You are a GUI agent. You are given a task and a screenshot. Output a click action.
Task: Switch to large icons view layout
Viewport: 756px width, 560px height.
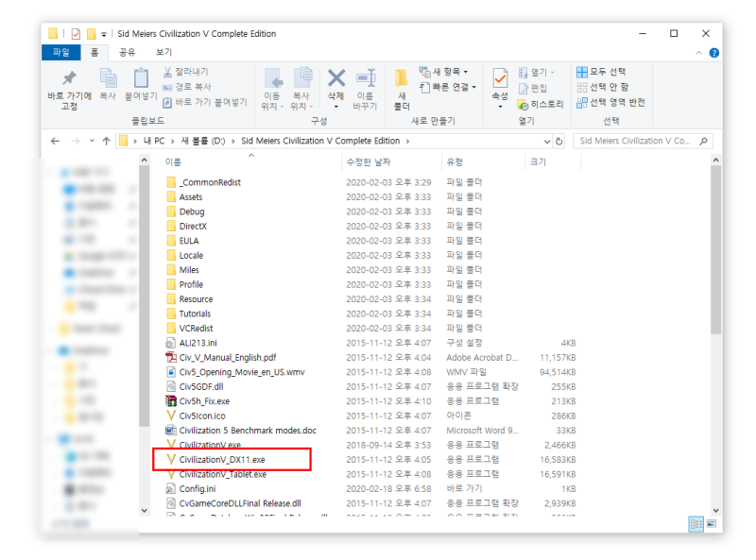712,524
